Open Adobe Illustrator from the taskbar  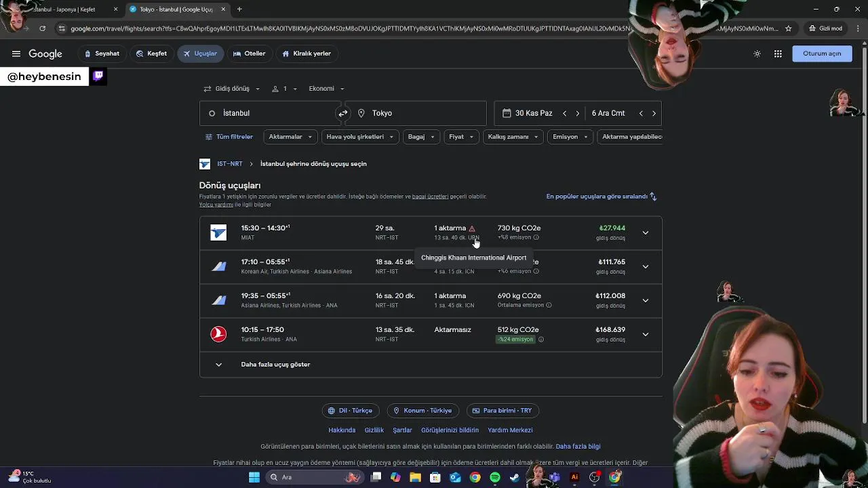click(x=574, y=477)
